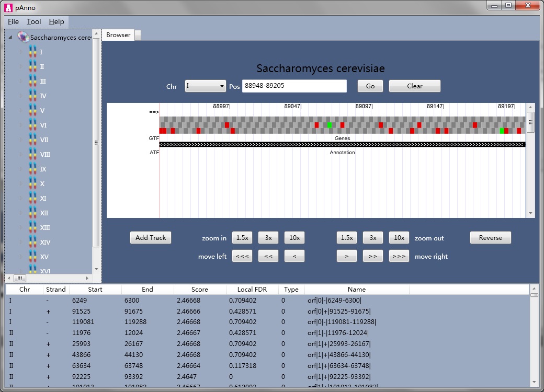
Task: Move left with the single < button
Action: [294, 256]
